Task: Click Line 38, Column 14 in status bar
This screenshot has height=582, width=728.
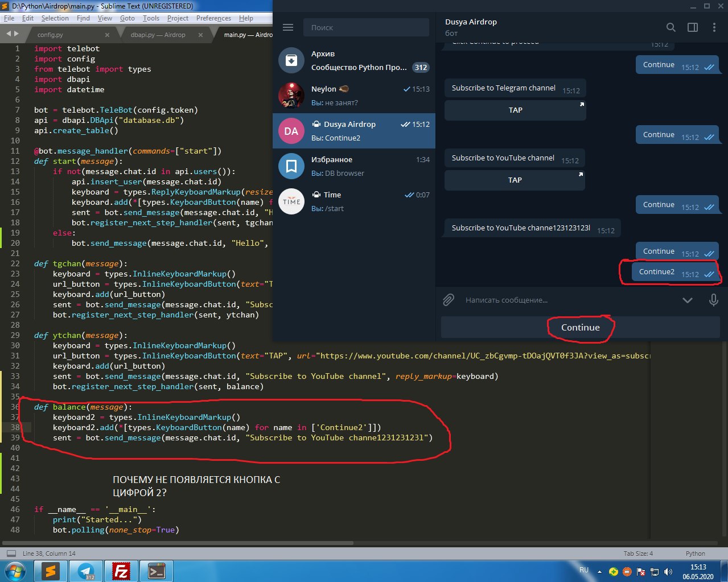Action: pyautogui.click(x=49, y=554)
